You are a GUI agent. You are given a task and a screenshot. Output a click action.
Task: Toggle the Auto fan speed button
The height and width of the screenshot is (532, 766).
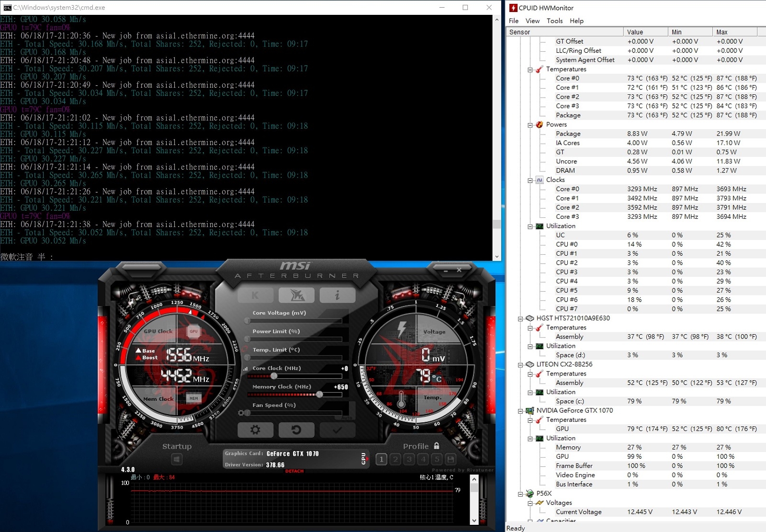[347, 418]
